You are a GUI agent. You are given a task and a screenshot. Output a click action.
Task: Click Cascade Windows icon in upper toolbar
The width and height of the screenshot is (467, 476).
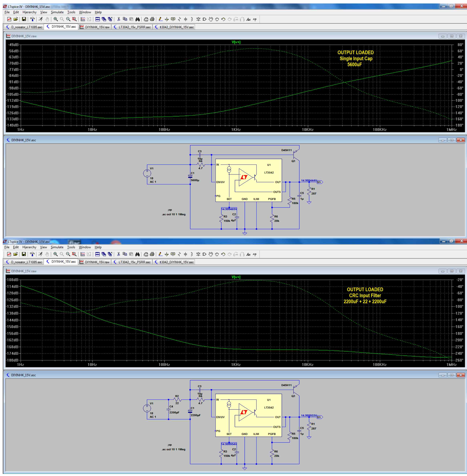tap(104, 19)
